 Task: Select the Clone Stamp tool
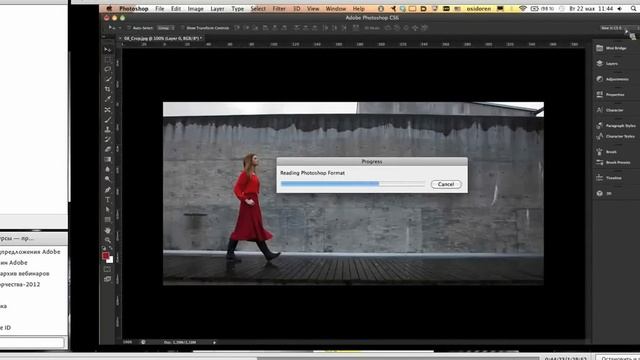pyautogui.click(x=108, y=130)
